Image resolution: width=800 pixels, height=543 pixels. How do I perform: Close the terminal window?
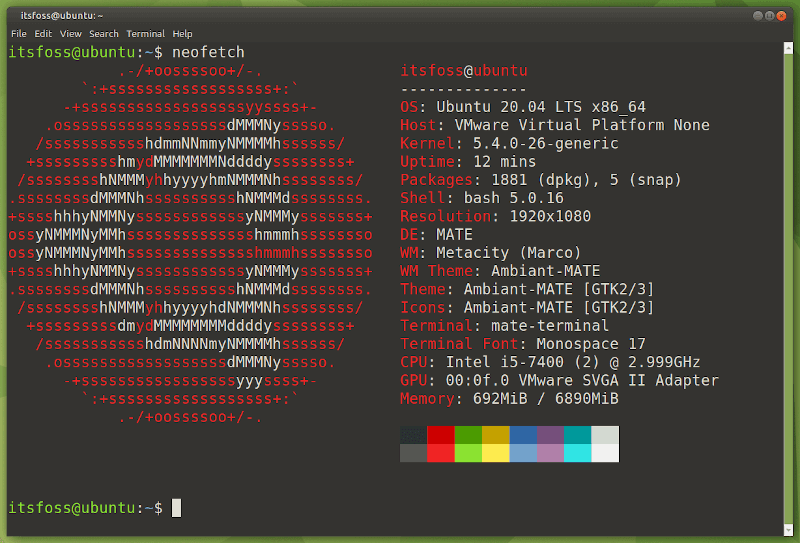coord(781,16)
